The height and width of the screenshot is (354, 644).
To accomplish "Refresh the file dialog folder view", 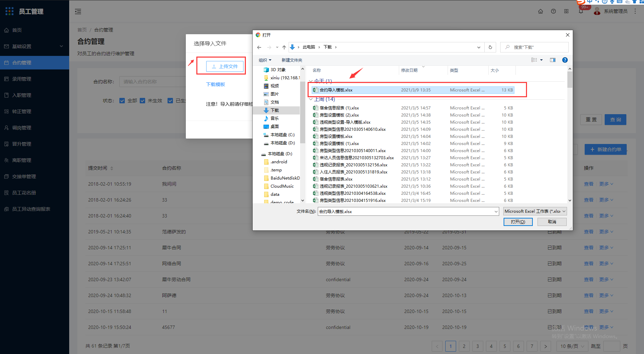I will [490, 47].
